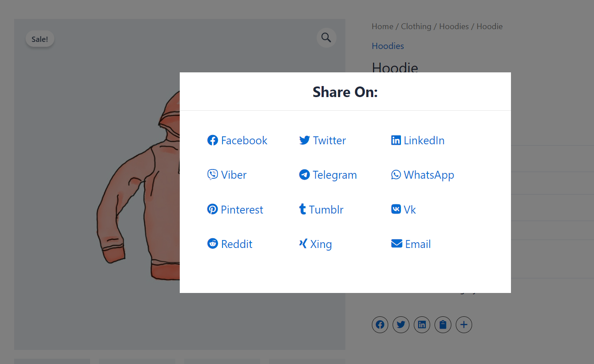594x364 pixels.
Task: Click the round Twitter button below the product
Action: pos(401,325)
